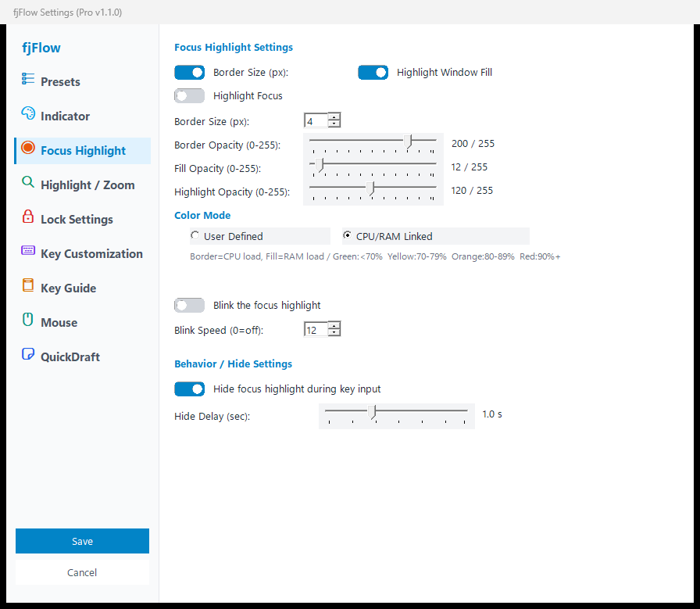Click the orange Focus Highlight circle icon
The width and height of the screenshot is (700, 609).
click(x=28, y=148)
